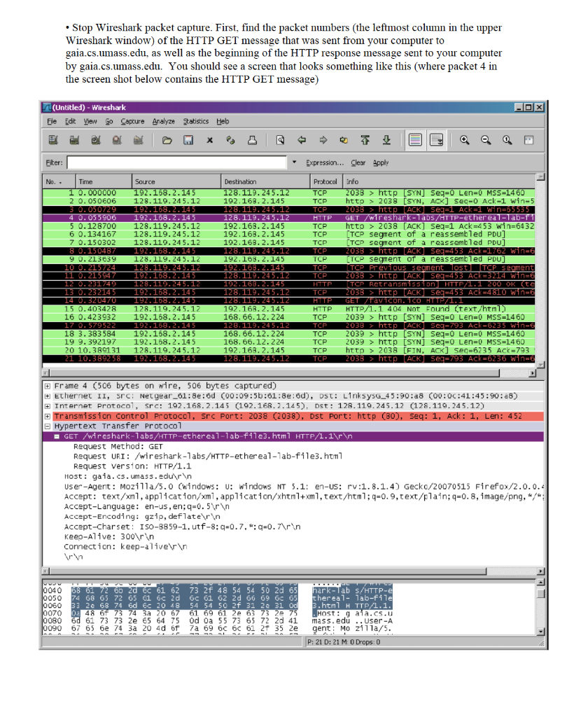Image resolution: width=588 pixels, height=717 pixels.
Task: Open Find Packet with the magnifier icon
Action: point(279,140)
